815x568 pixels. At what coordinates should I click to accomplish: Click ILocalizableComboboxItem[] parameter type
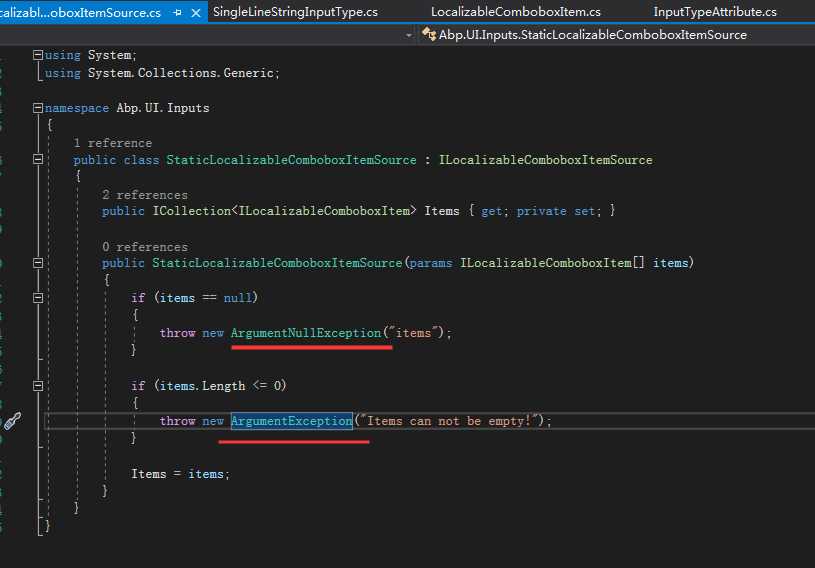pyautogui.click(x=552, y=263)
